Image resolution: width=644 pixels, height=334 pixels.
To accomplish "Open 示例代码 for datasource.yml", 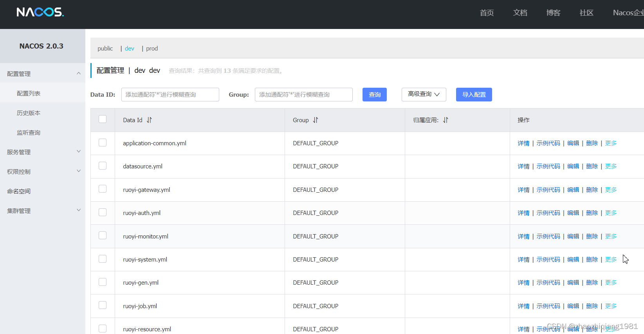I will [548, 166].
